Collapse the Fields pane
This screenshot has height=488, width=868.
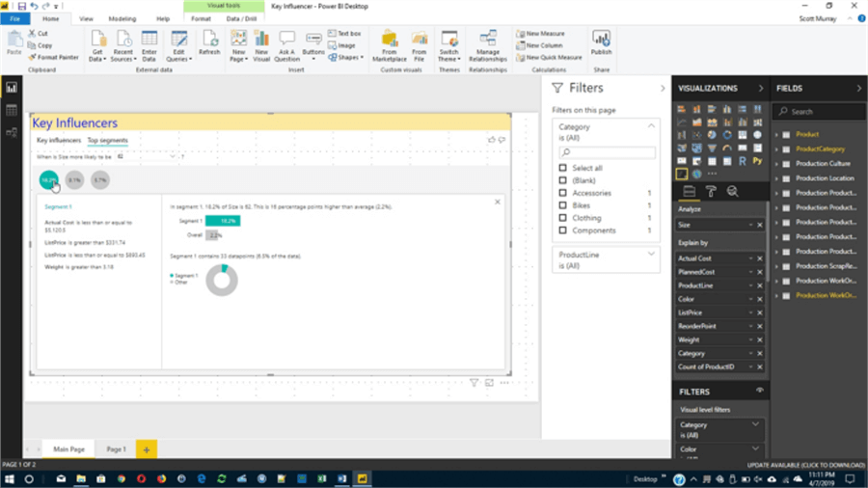click(x=859, y=88)
